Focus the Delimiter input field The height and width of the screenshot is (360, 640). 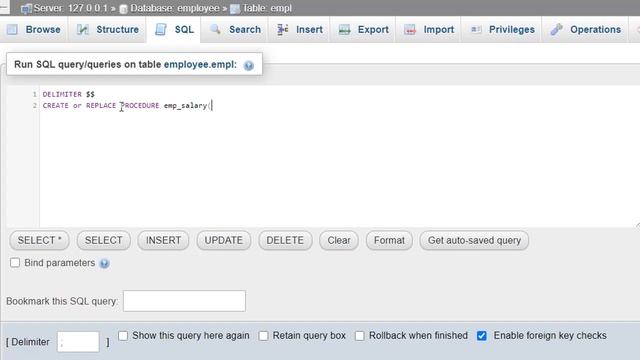coord(78,342)
